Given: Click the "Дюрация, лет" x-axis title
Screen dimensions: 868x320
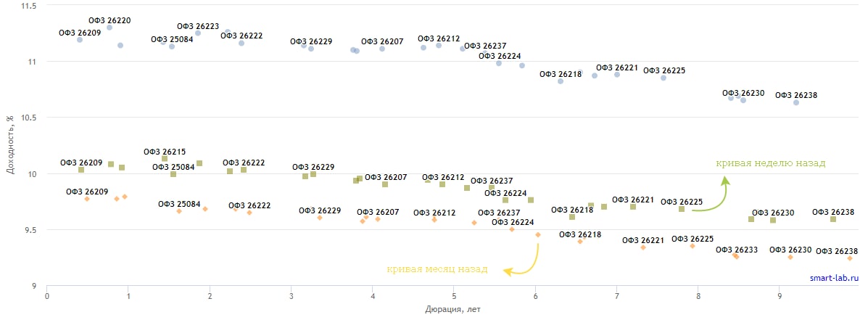Looking at the screenshot, I should click(452, 309).
